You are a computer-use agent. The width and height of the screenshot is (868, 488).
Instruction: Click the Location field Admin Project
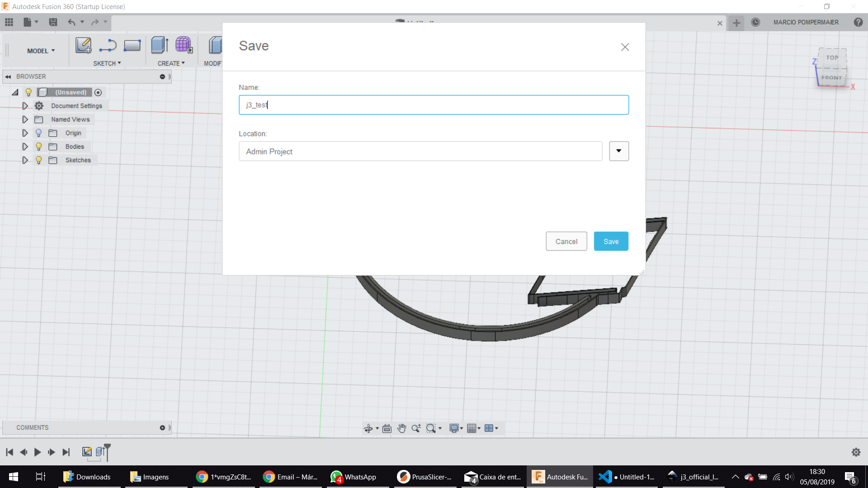[420, 151]
